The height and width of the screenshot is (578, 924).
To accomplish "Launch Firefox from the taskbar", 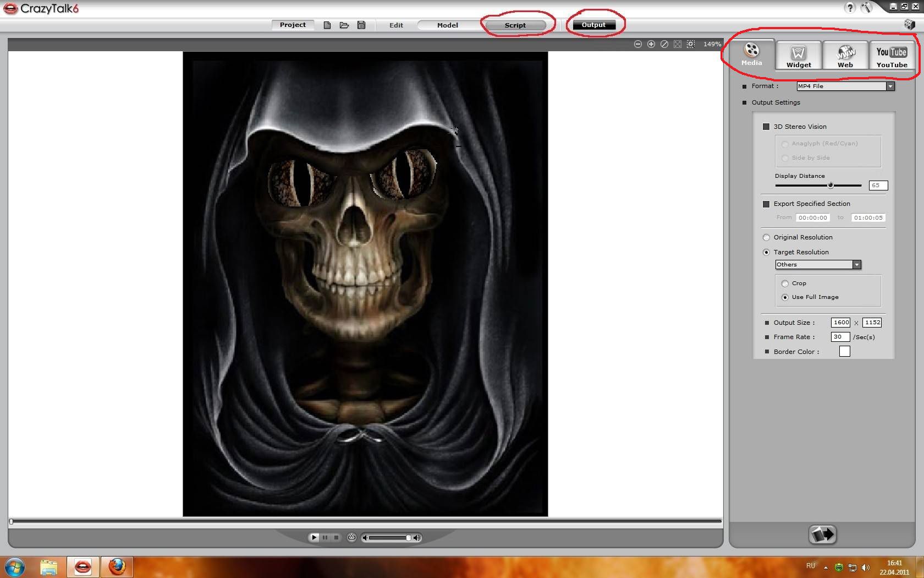I will 117,567.
